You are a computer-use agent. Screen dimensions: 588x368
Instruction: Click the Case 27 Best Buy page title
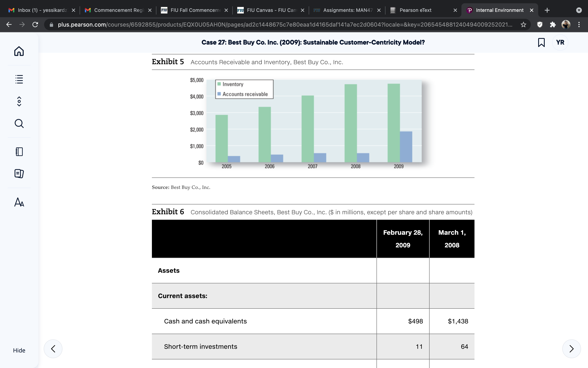coord(313,42)
